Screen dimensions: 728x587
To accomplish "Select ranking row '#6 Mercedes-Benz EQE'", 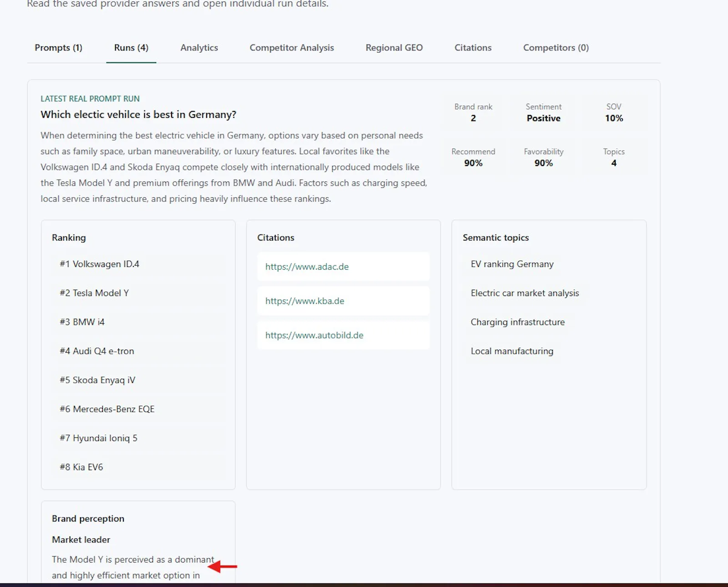I will point(138,409).
